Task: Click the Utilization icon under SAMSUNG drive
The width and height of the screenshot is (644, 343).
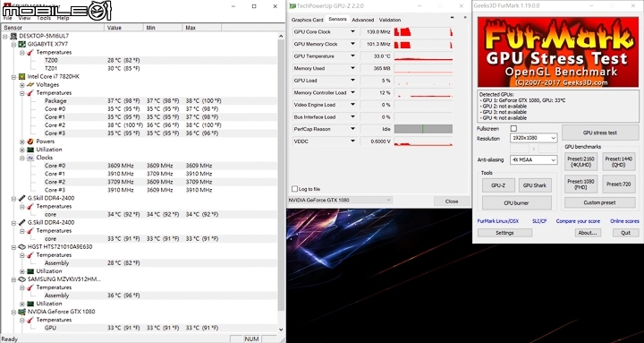Action: click(30, 304)
